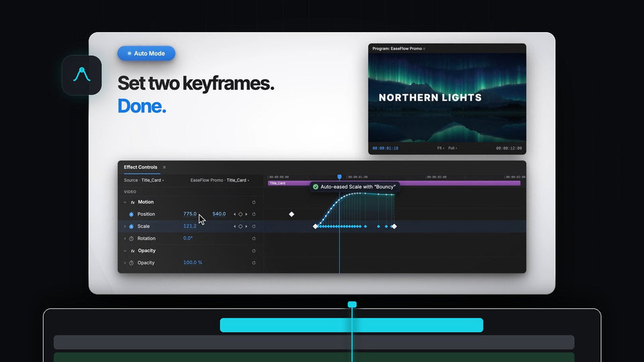This screenshot has height=362, width=644.
Task: Enable the Opacity animation stopwatch
Action: point(131,263)
